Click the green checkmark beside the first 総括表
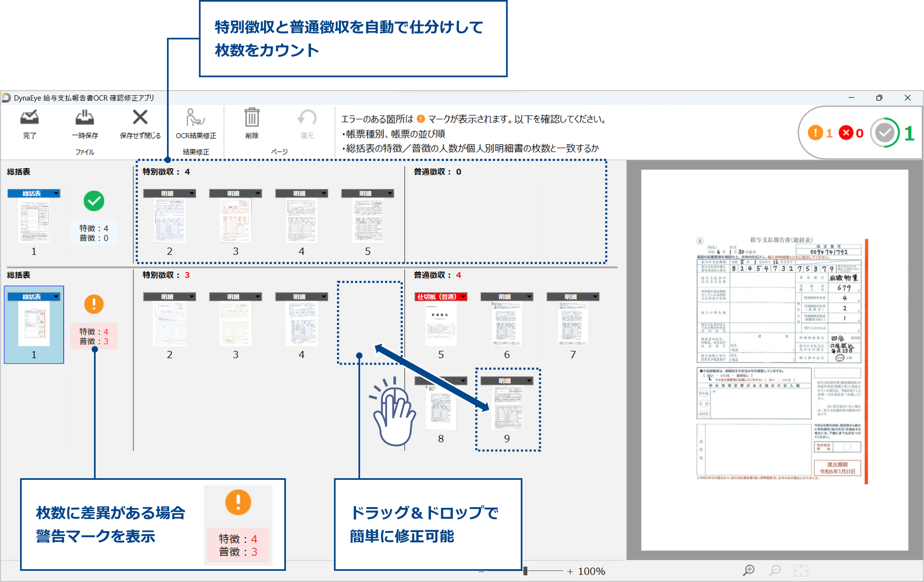 [94, 201]
